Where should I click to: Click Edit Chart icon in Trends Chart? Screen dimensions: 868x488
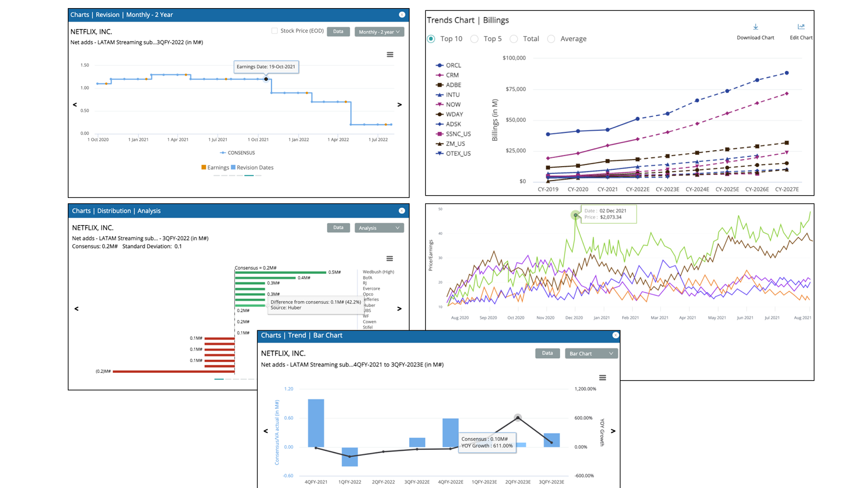click(801, 27)
